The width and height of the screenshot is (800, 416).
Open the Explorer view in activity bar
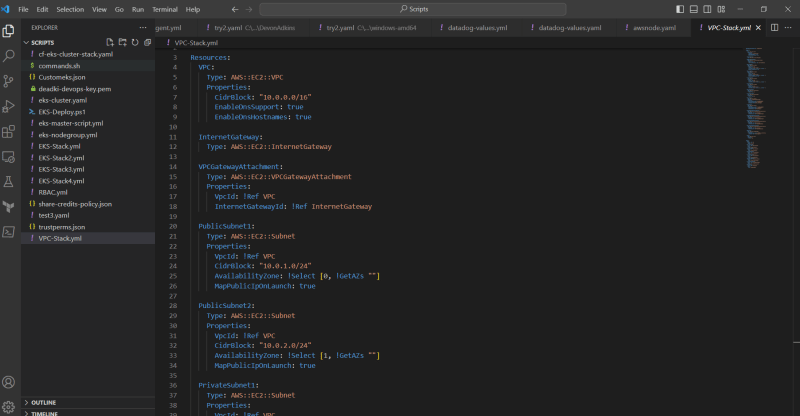[x=9, y=31]
